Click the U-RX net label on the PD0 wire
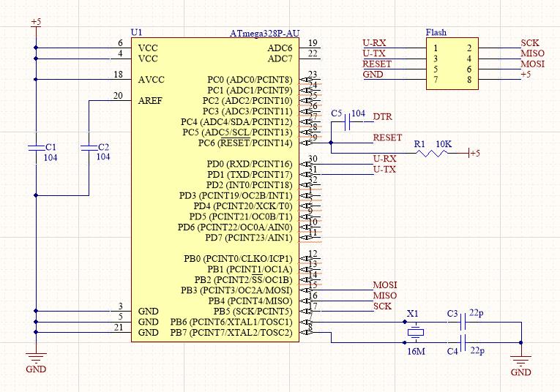The width and height of the screenshot is (560, 392). click(x=384, y=159)
